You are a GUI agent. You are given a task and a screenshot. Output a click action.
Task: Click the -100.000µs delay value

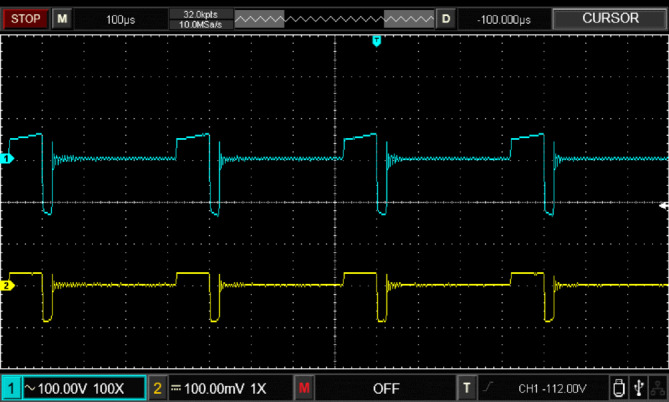coord(504,20)
